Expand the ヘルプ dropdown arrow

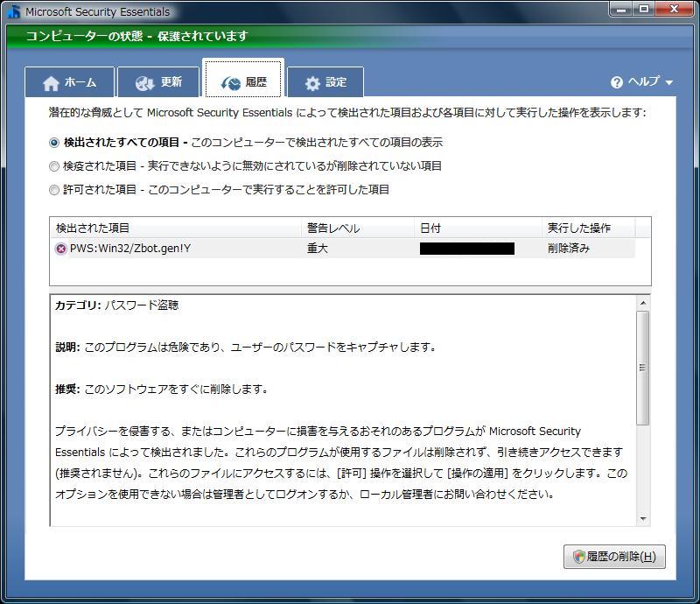(668, 82)
